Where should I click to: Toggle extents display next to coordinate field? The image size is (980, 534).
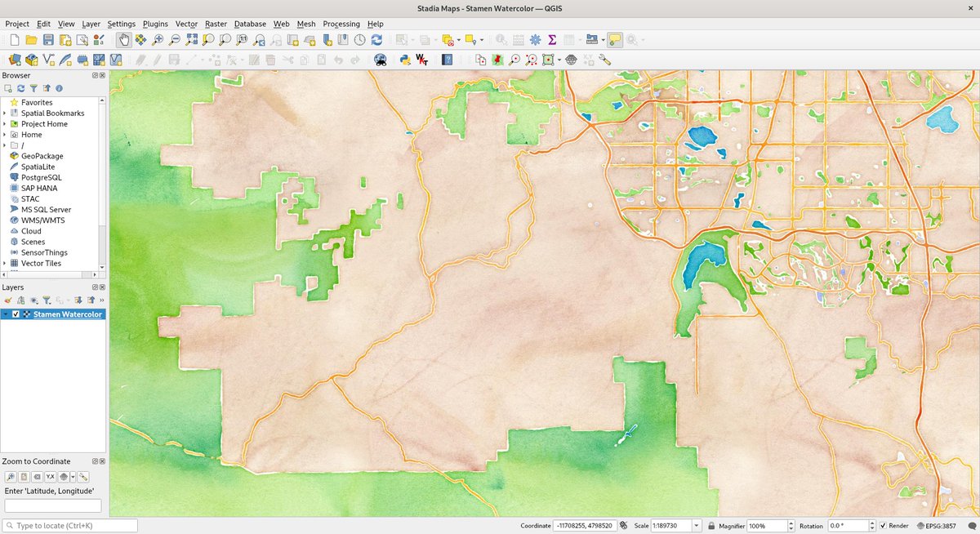tap(623, 526)
